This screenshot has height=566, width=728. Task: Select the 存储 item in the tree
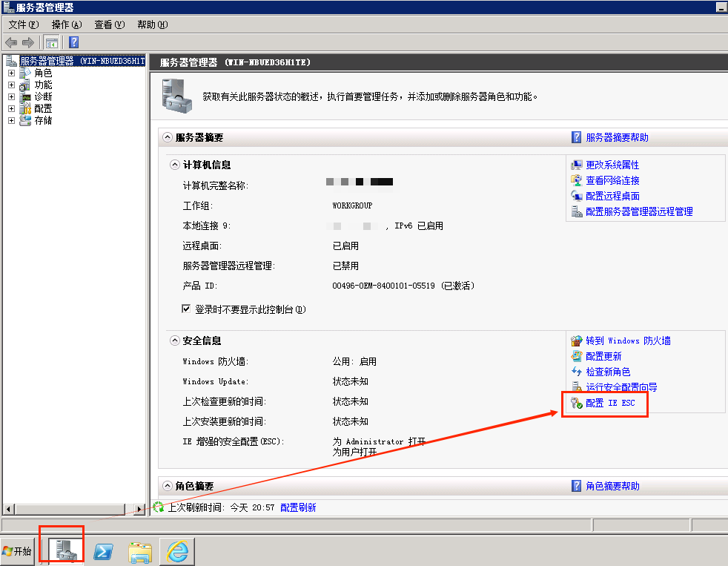coord(43,121)
